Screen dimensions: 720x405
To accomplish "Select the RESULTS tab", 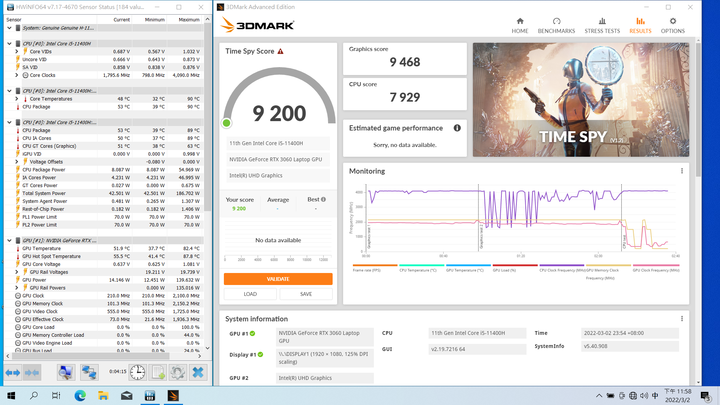I will click(x=640, y=26).
